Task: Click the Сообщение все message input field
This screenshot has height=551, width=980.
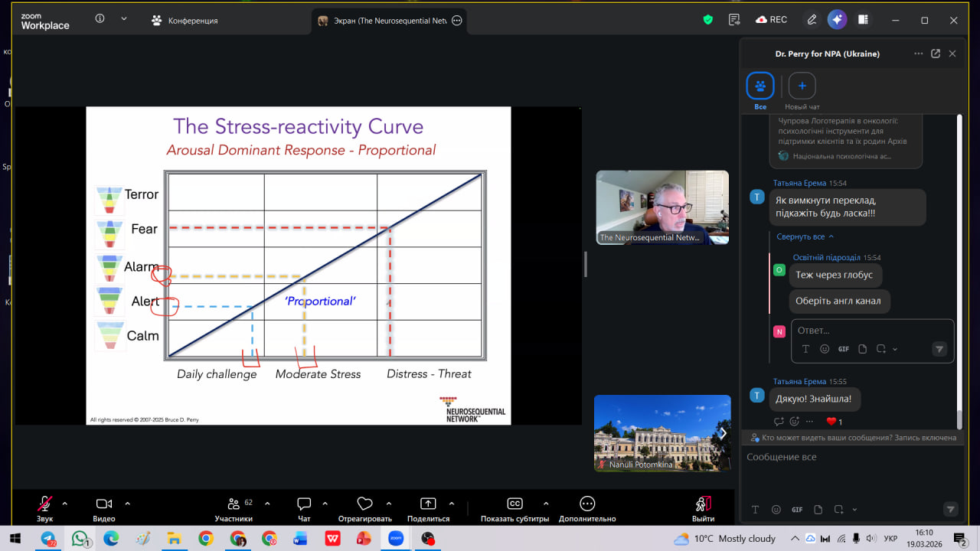Action: [842, 457]
